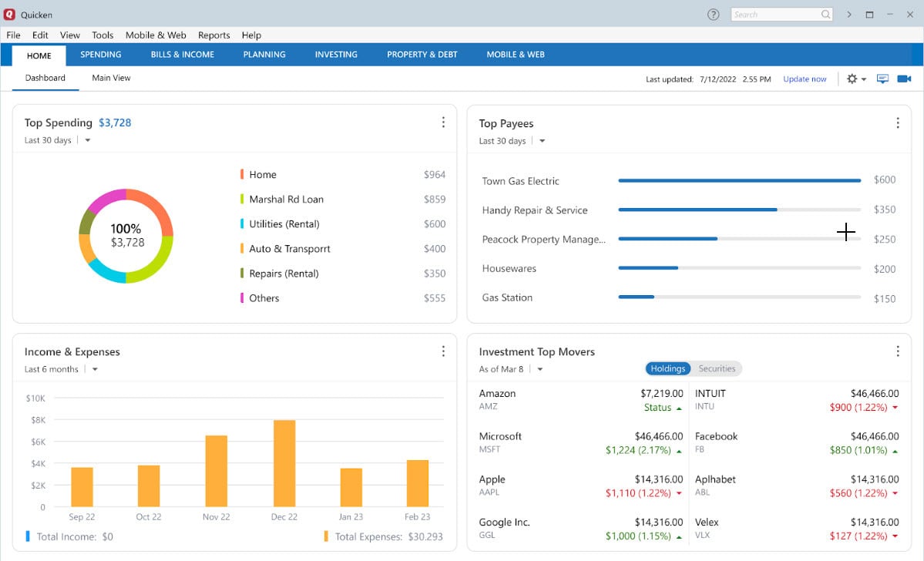The image size is (924, 561).
Task: Open the Facebook FB holding
Action: pyautogui.click(x=797, y=443)
